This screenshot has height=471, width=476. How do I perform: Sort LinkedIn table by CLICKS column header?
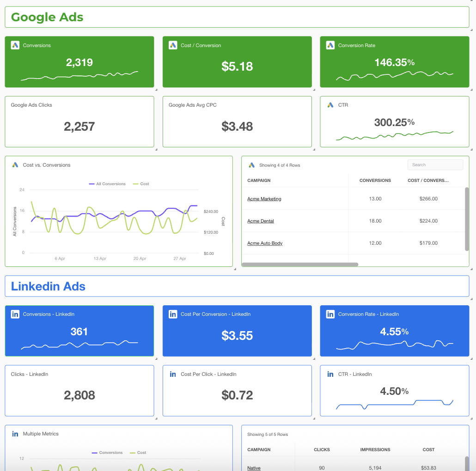322,450
